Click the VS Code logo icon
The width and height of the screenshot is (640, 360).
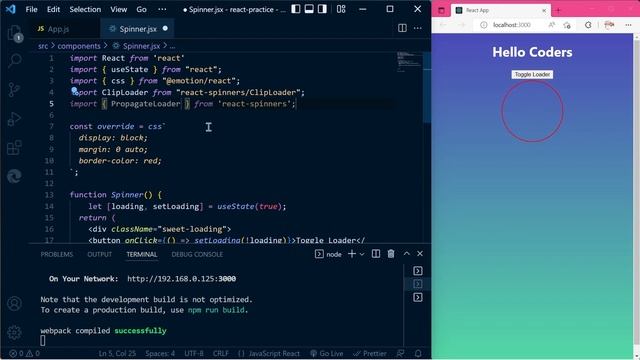coord(11,9)
